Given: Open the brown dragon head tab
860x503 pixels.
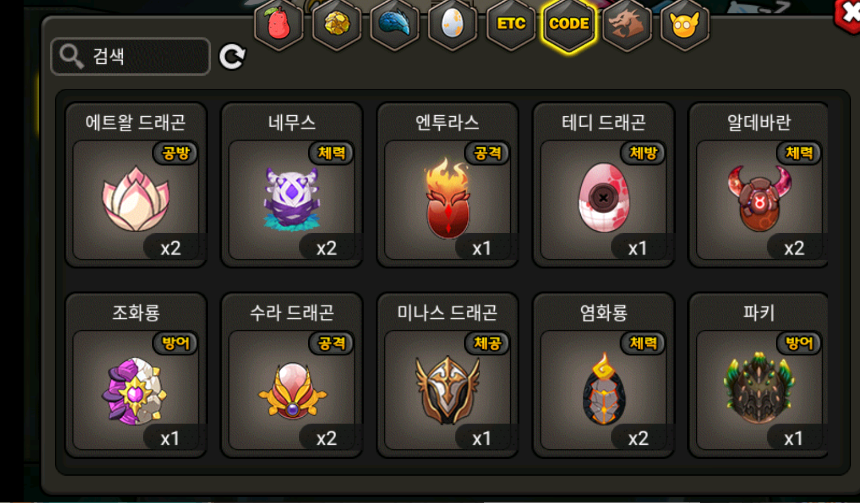Looking at the screenshot, I should coord(627,24).
